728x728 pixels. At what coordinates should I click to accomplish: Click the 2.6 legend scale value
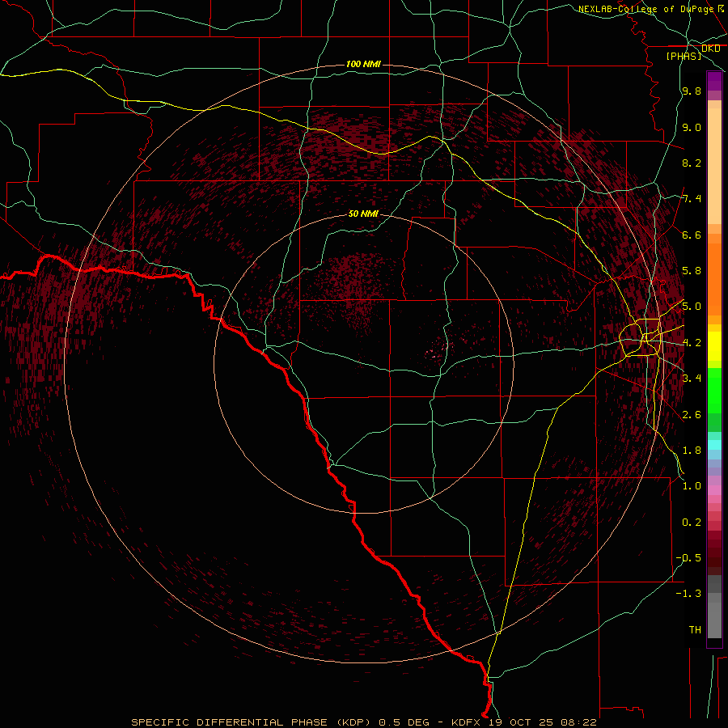click(x=692, y=414)
